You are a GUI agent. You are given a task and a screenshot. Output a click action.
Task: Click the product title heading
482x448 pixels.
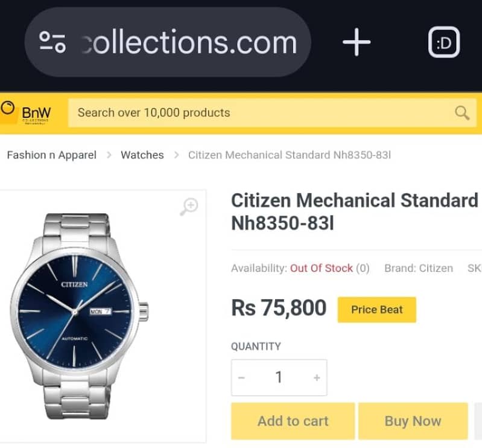[355, 212]
